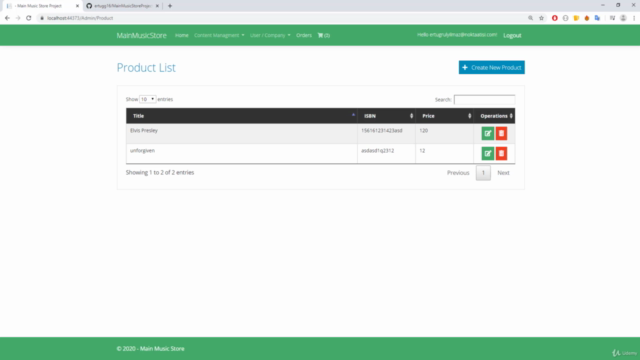Open browser zoom magnifier icon
This screenshot has width=640, height=360.
tap(530, 18)
